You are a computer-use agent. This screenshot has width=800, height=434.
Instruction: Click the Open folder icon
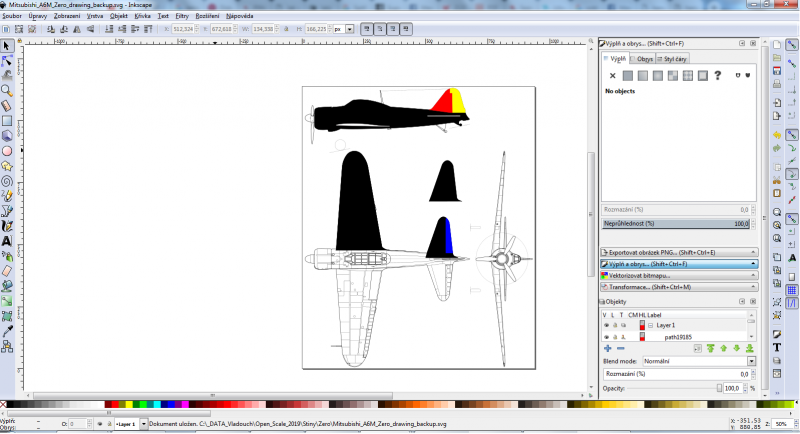777,57
